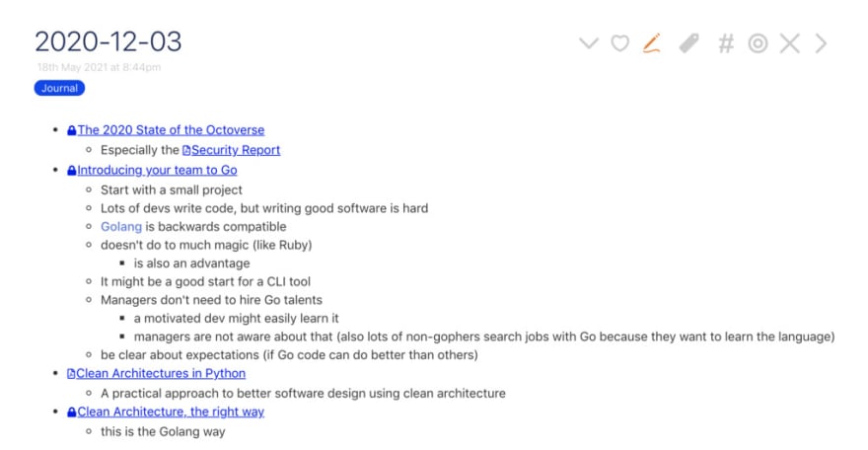Open tags with the label tag icon
Viewport: 868px width, 450px height.
click(689, 43)
